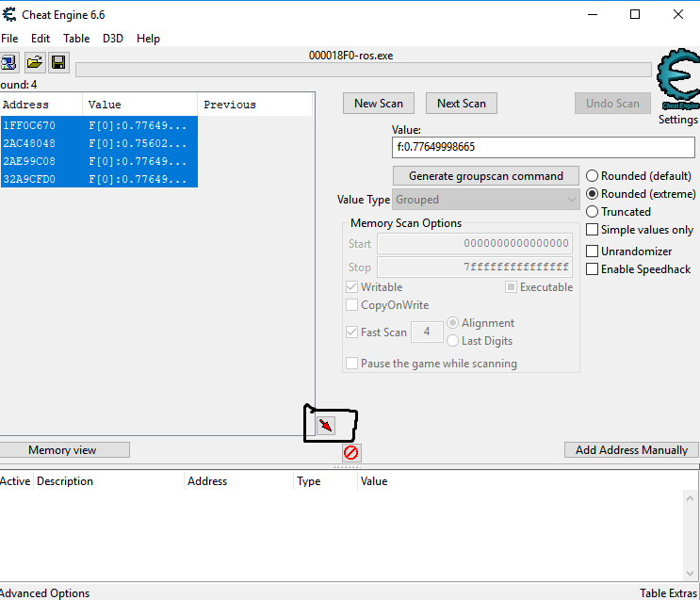The height and width of the screenshot is (600, 700).
Task: Open the process selection icon
Action: coord(8,62)
